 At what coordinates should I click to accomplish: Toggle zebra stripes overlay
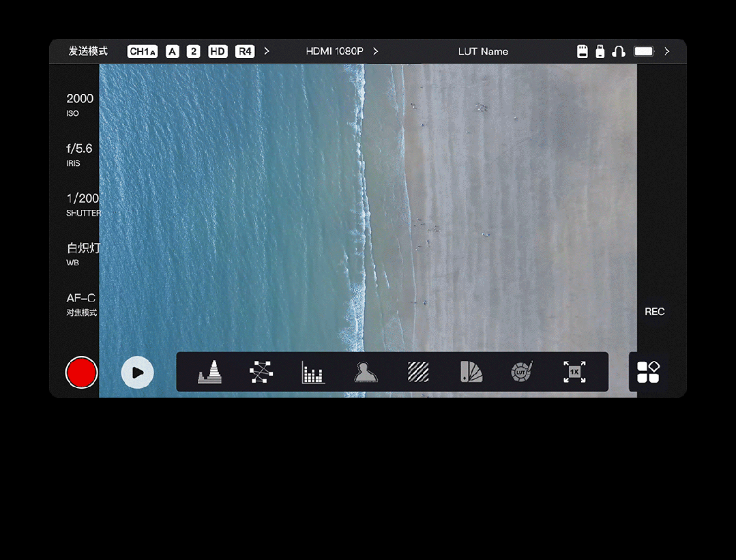click(418, 372)
